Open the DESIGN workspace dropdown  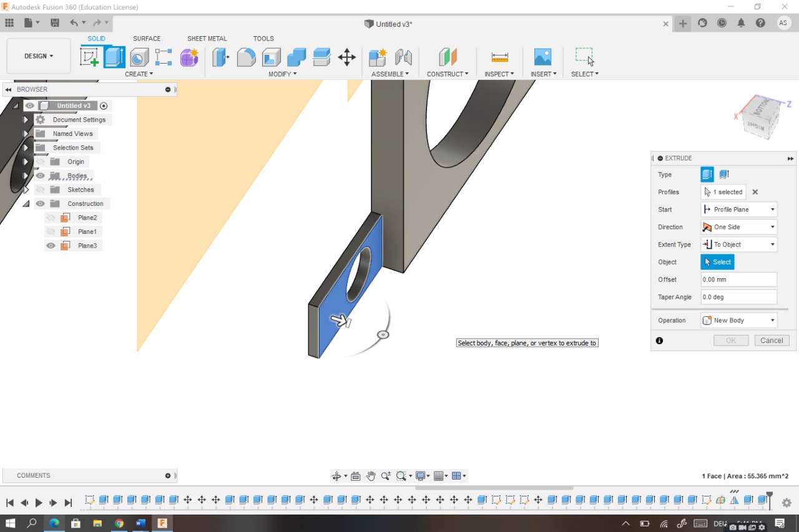pyautogui.click(x=39, y=56)
